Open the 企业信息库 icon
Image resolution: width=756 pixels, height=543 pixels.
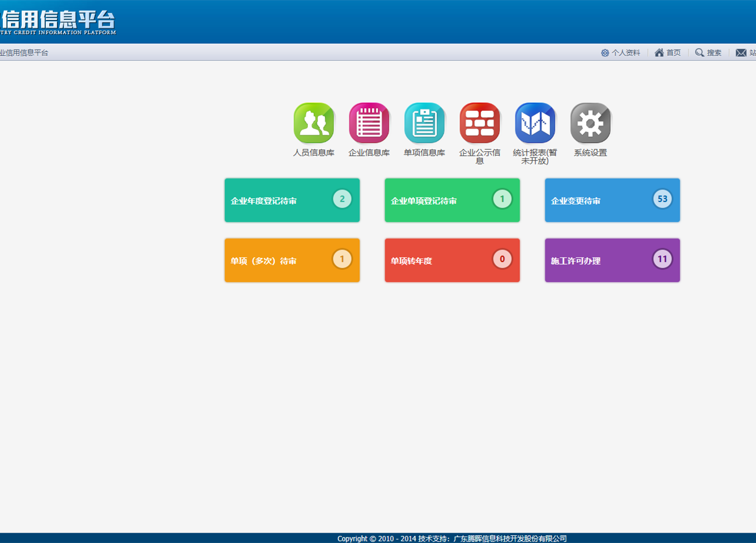coord(369,123)
